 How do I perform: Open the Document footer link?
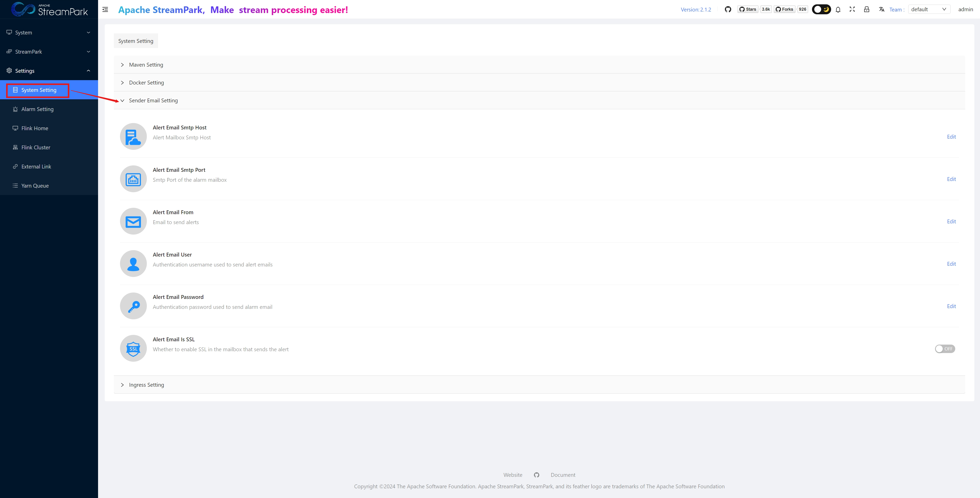563,475
